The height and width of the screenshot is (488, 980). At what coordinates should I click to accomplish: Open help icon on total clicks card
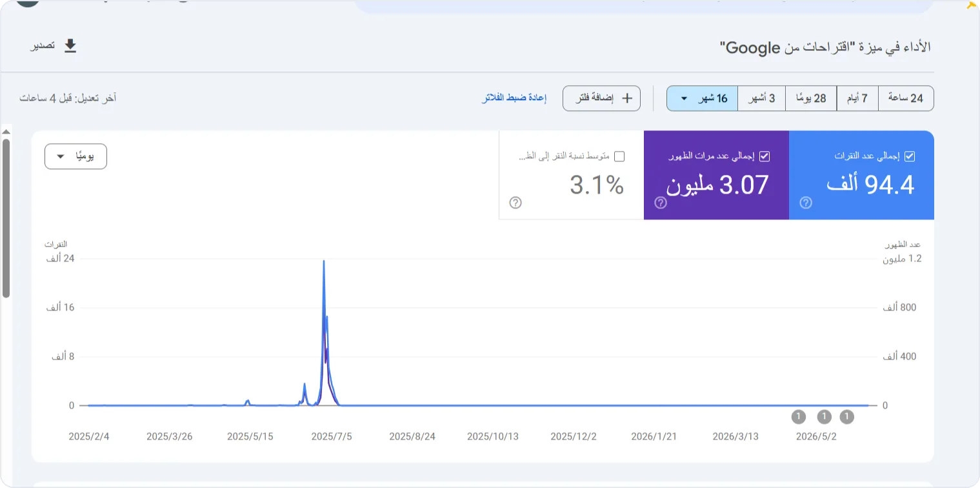pos(806,203)
